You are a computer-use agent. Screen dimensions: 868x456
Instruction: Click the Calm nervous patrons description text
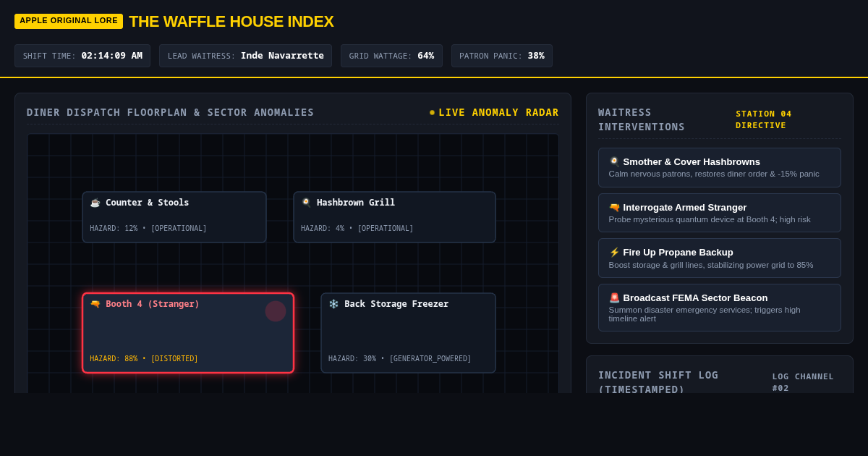tap(714, 174)
